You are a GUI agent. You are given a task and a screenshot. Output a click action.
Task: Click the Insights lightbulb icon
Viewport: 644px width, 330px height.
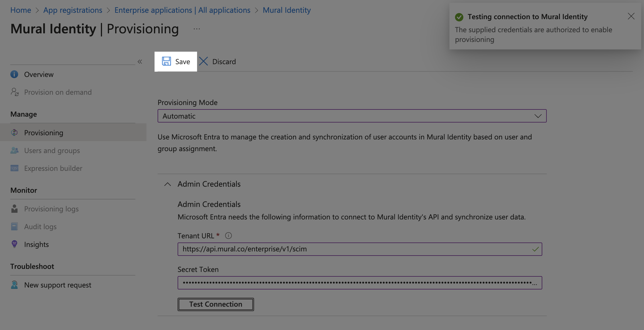click(14, 244)
